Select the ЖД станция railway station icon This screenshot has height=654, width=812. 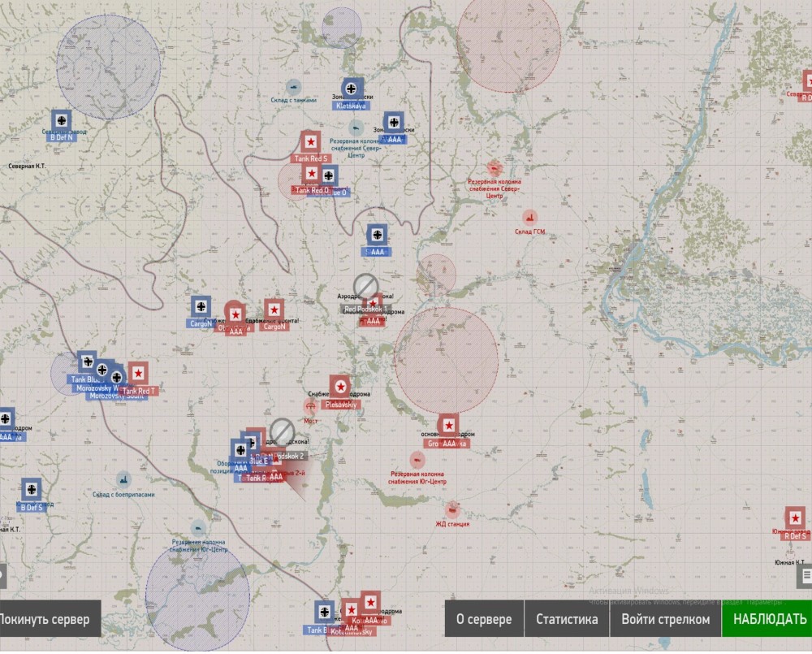(x=452, y=509)
